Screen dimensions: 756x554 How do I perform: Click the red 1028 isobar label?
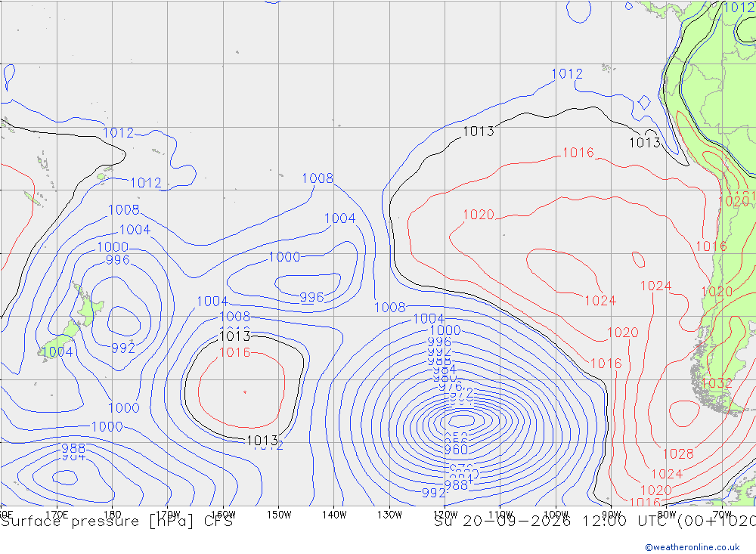click(678, 453)
